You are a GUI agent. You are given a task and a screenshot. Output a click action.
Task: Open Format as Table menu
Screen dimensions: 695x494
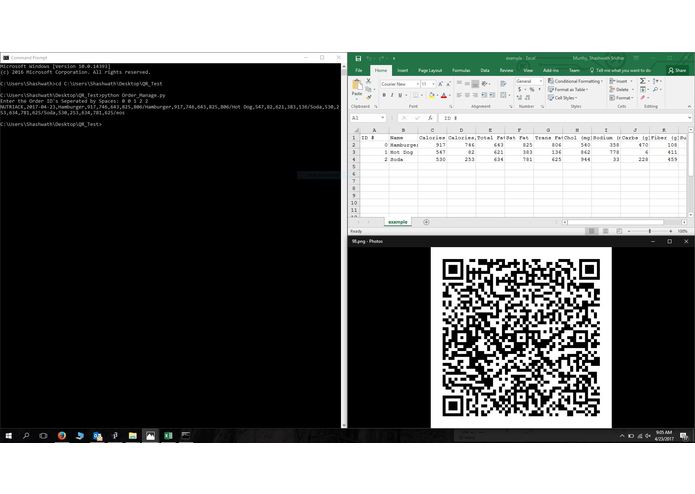(x=568, y=89)
